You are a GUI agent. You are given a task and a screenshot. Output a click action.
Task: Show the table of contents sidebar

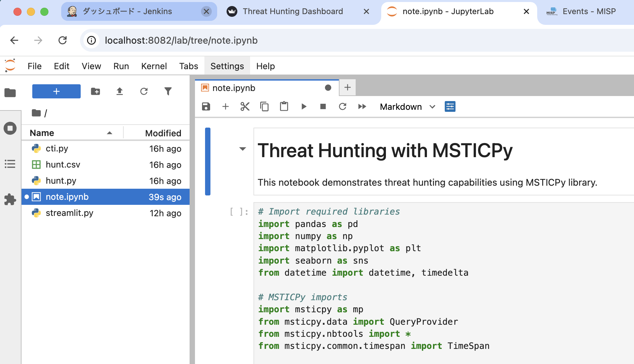pos(10,164)
